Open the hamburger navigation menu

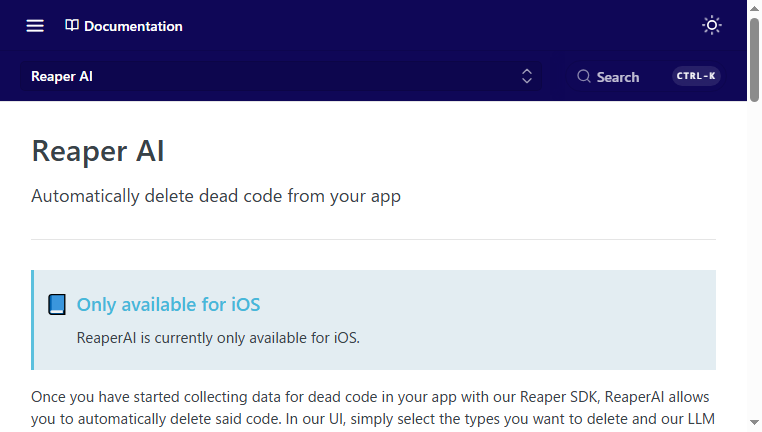click(35, 26)
